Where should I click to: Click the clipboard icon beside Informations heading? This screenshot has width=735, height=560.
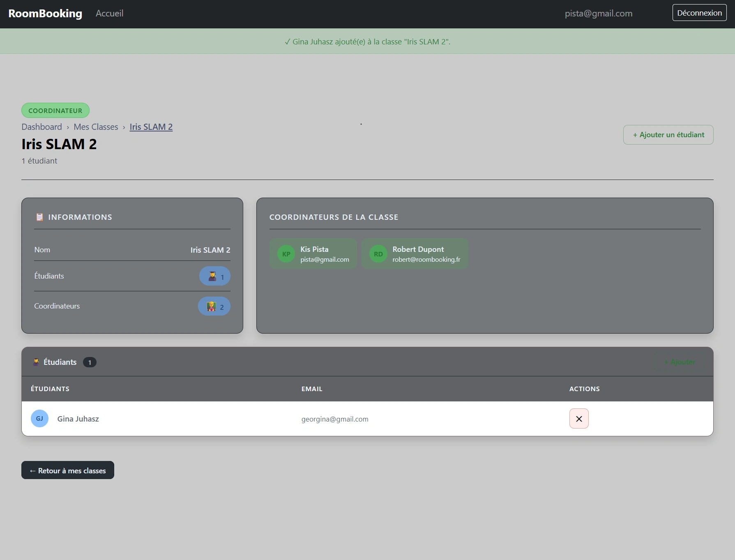pos(39,217)
